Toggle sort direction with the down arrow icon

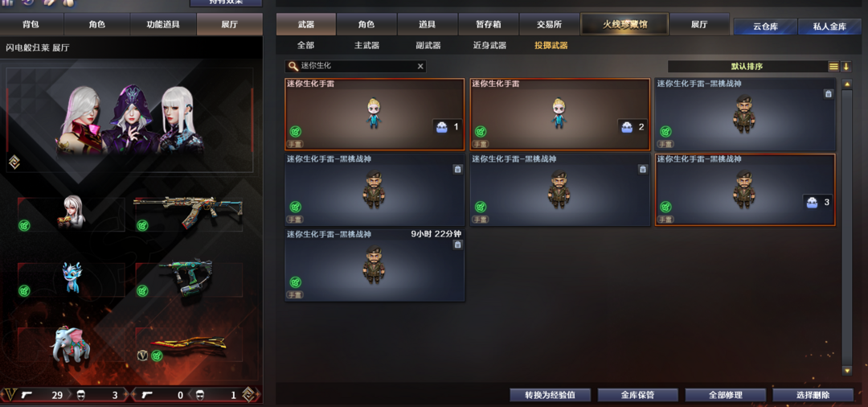pos(845,67)
